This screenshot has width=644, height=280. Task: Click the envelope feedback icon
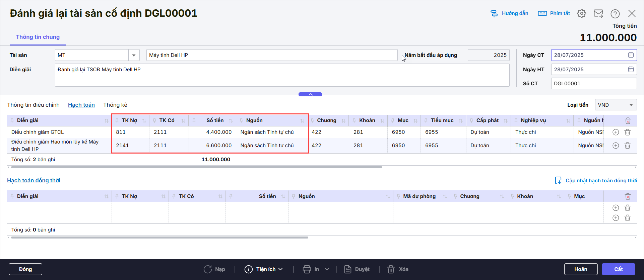(598, 13)
